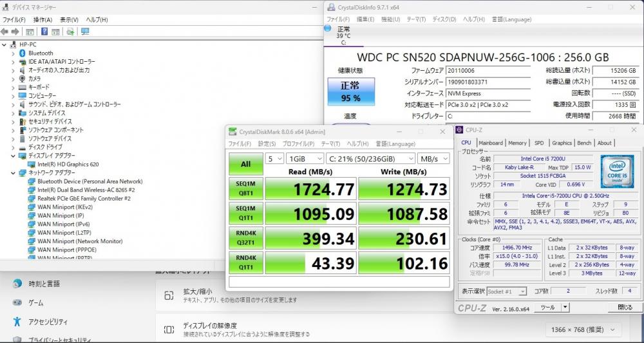The image size is (644, 343).
Task: Run RND4K Q1T1 test button
Action: (x=245, y=263)
